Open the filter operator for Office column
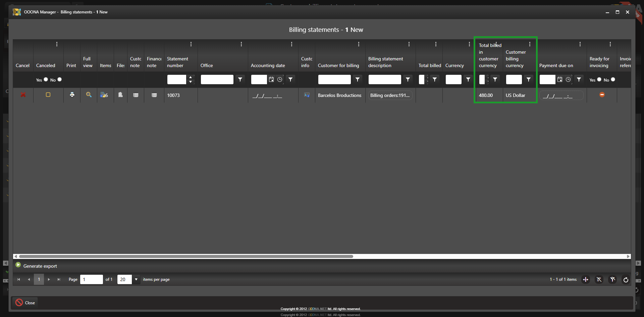 coord(240,80)
